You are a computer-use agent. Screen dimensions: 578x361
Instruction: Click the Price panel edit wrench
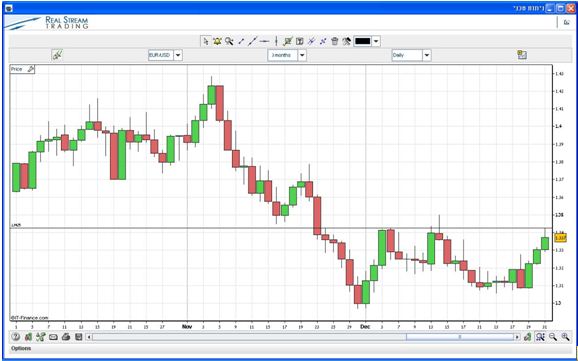click(31, 69)
